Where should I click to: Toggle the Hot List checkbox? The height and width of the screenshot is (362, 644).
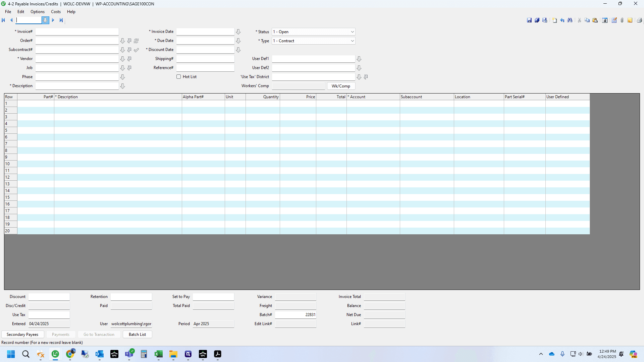[x=179, y=77]
